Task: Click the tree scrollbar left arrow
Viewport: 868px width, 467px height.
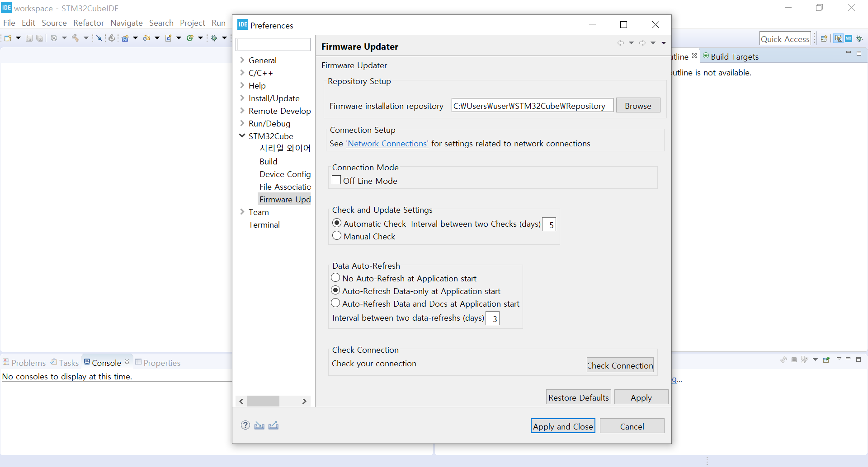Action: coord(241,401)
